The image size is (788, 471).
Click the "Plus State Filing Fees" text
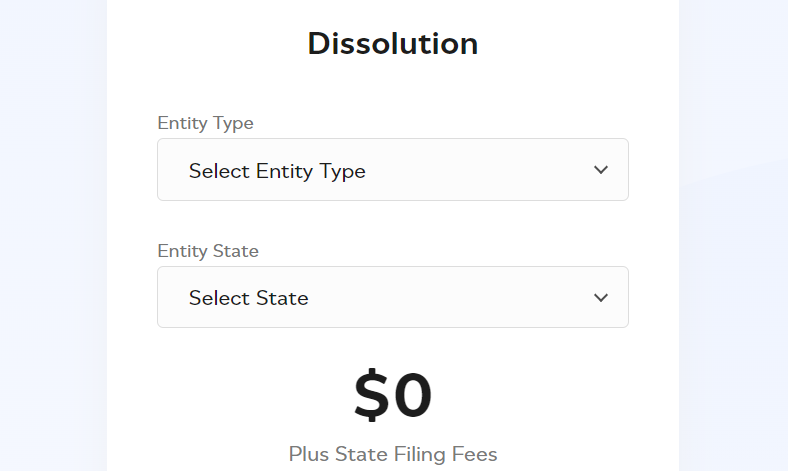[392, 454]
